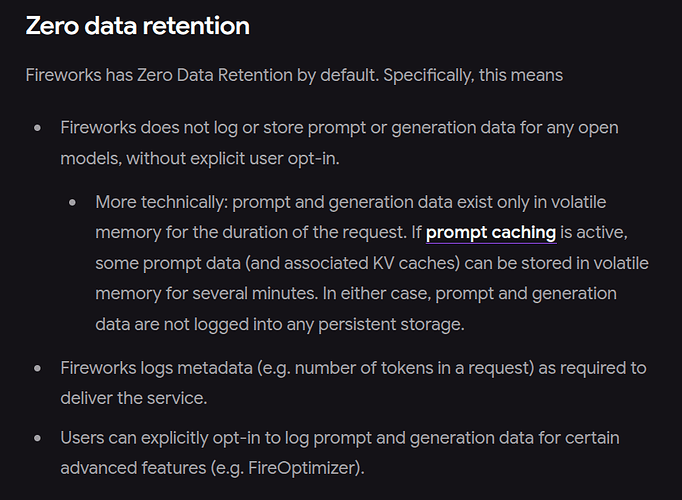
Task: Click the bullet dot before "Users can explicitly"
Action: (37, 438)
